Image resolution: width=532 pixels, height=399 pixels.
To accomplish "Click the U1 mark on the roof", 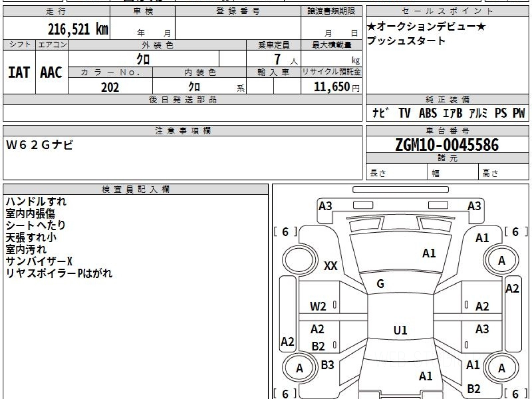I will point(400,330).
